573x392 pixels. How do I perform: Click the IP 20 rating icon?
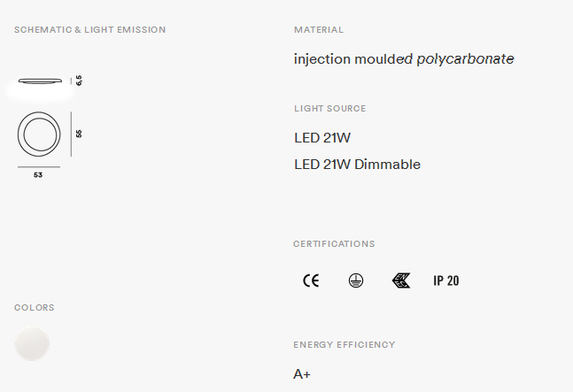click(446, 281)
